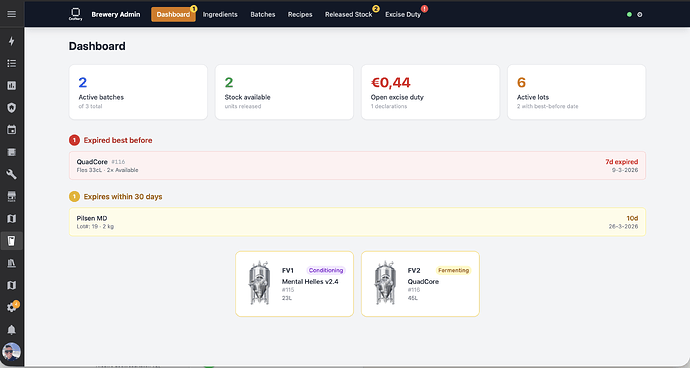Open the Excise Duty tab
The image size is (690, 368).
[x=403, y=15]
